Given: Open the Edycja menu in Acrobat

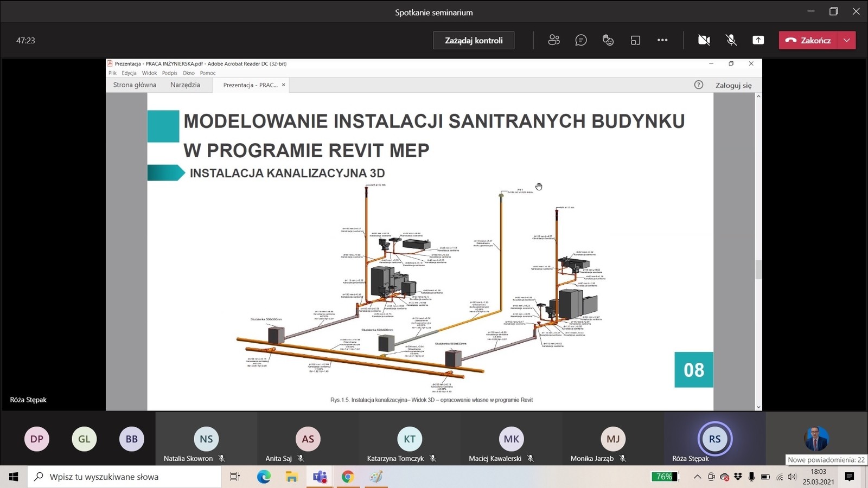Looking at the screenshot, I should pyautogui.click(x=129, y=73).
